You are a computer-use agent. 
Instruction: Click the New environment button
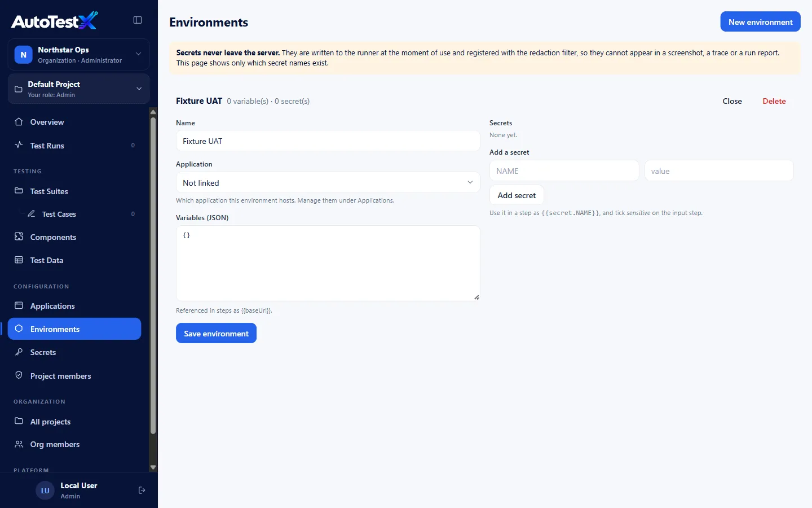point(760,21)
